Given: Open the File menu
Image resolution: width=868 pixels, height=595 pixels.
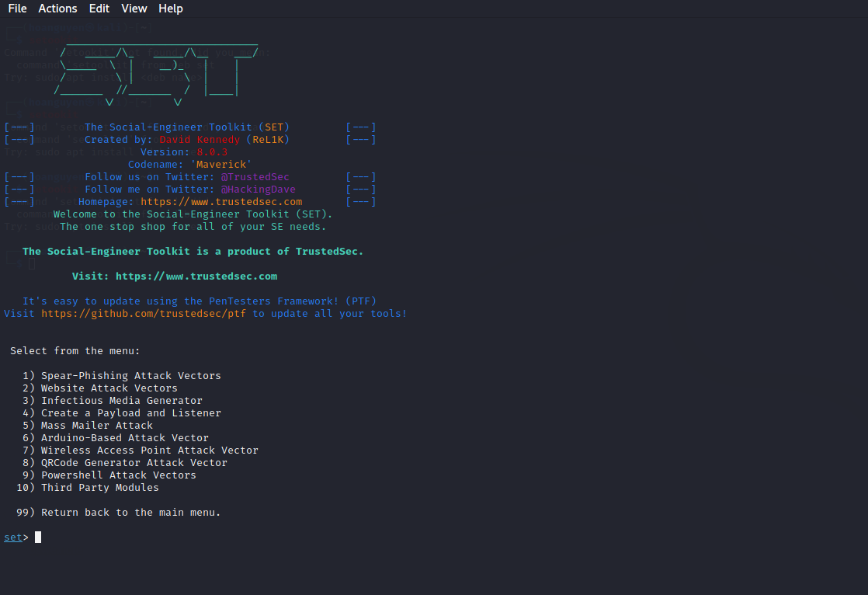Looking at the screenshot, I should coord(17,9).
